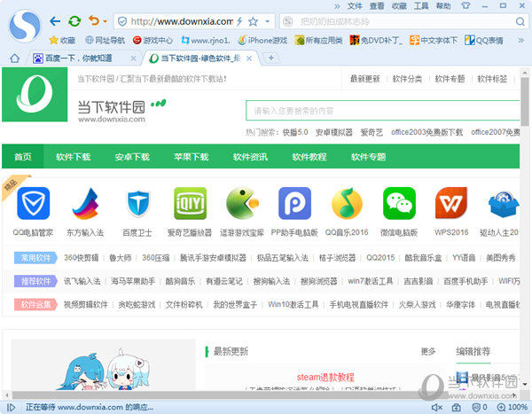
Task: Open the 工具 menu
Action: (x=421, y=6)
